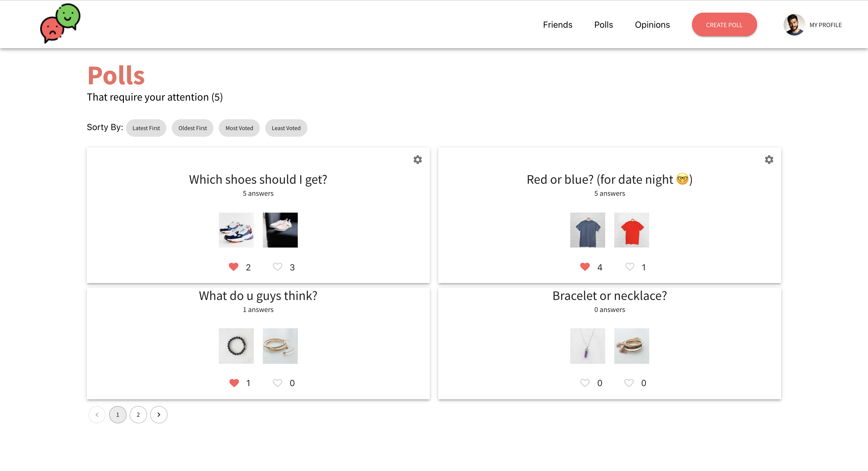Unlike the blue t-shirt heart
This screenshot has width=868, height=471.
click(585, 267)
